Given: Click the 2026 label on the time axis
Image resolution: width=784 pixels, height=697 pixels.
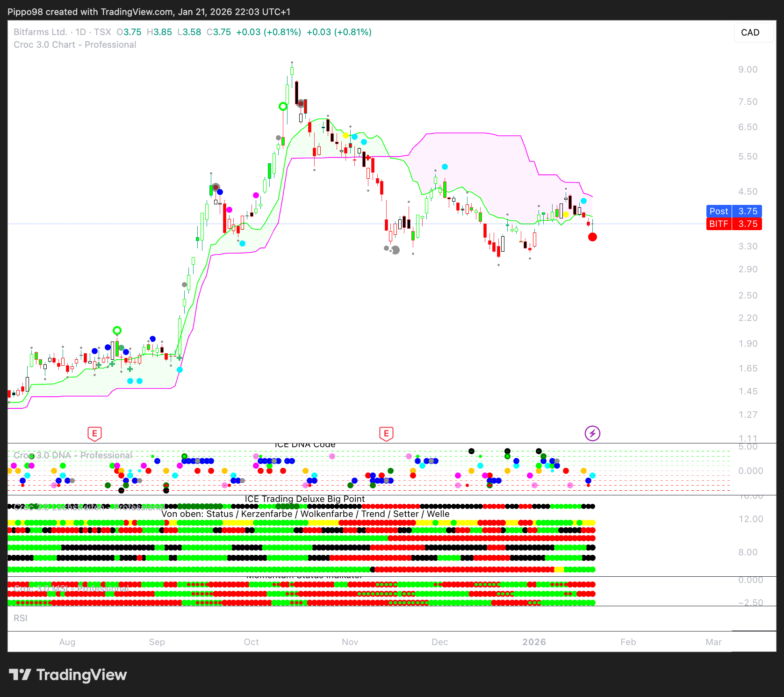Looking at the screenshot, I should [534, 642].
